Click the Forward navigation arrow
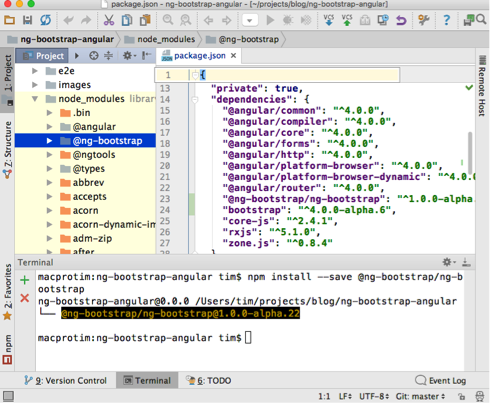 [227, 21]
